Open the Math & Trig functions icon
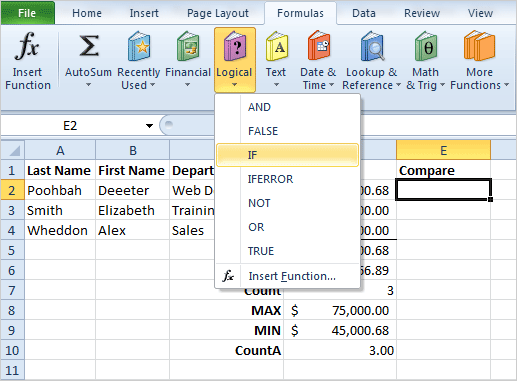Screen dimensions: 517x381 pos(426,46)
